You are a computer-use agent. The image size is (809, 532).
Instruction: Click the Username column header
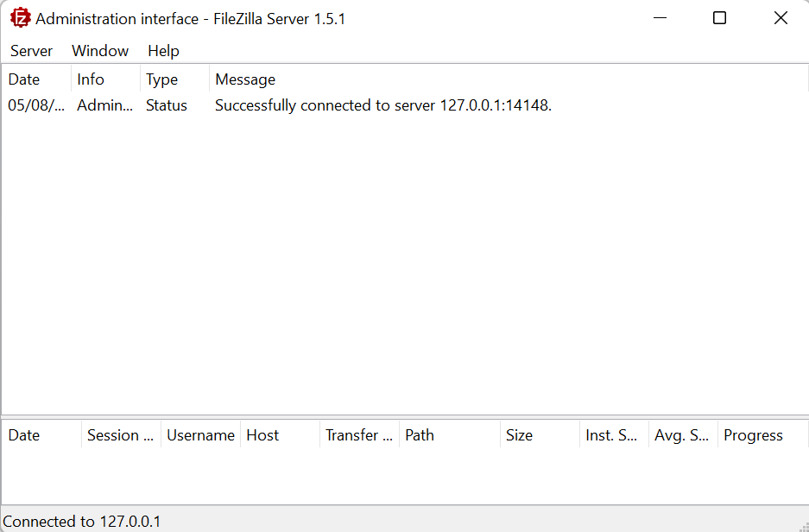point(200,435)
